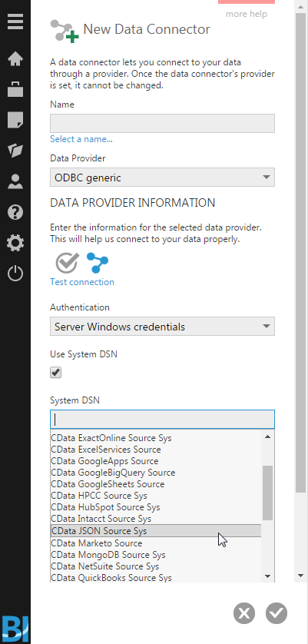Cancel with the X button
This screenshot has height=644, width=308.
tap(244, 613)
